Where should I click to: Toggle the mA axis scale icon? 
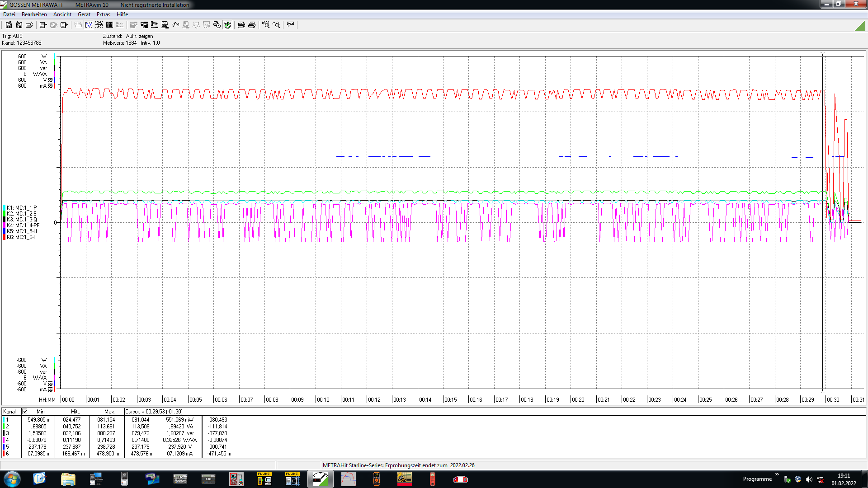50,86
